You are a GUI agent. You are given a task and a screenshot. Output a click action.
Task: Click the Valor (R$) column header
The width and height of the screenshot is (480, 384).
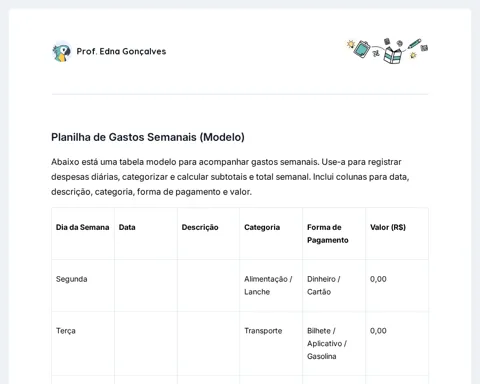click(x=388, y=227)
